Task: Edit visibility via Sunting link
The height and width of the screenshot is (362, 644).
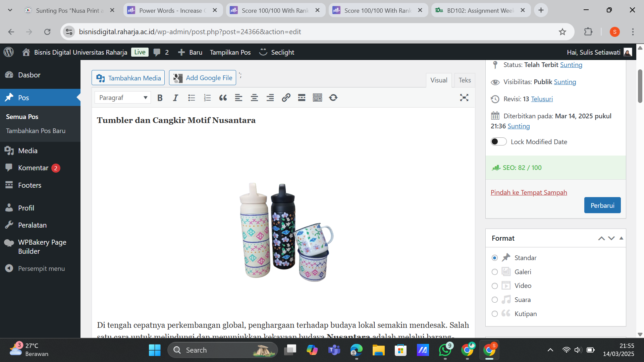Action: (x=565, y=82)
